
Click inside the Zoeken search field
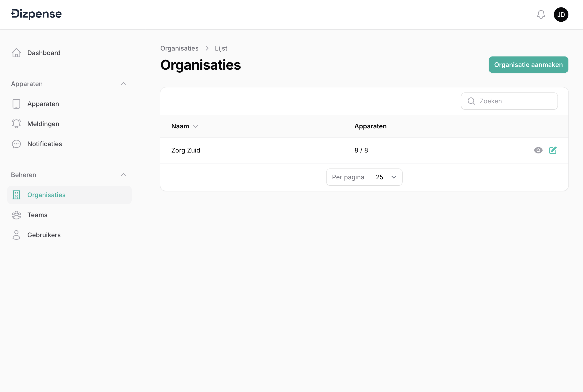tap(509, 101)
